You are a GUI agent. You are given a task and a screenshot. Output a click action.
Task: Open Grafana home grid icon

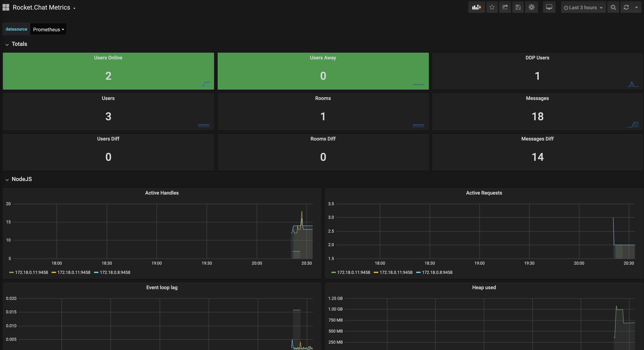[6, 7]
